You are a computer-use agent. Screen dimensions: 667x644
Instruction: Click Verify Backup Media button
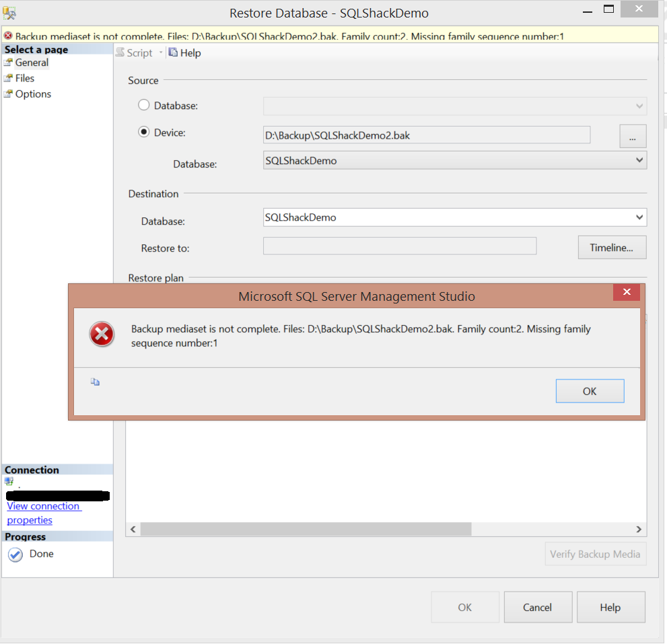coord(595,554)
